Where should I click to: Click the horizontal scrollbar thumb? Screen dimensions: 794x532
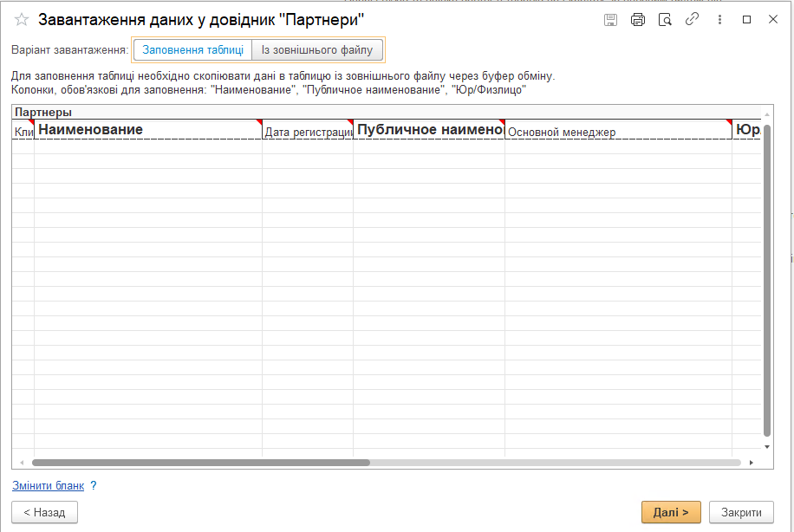[x=201, y=463]
